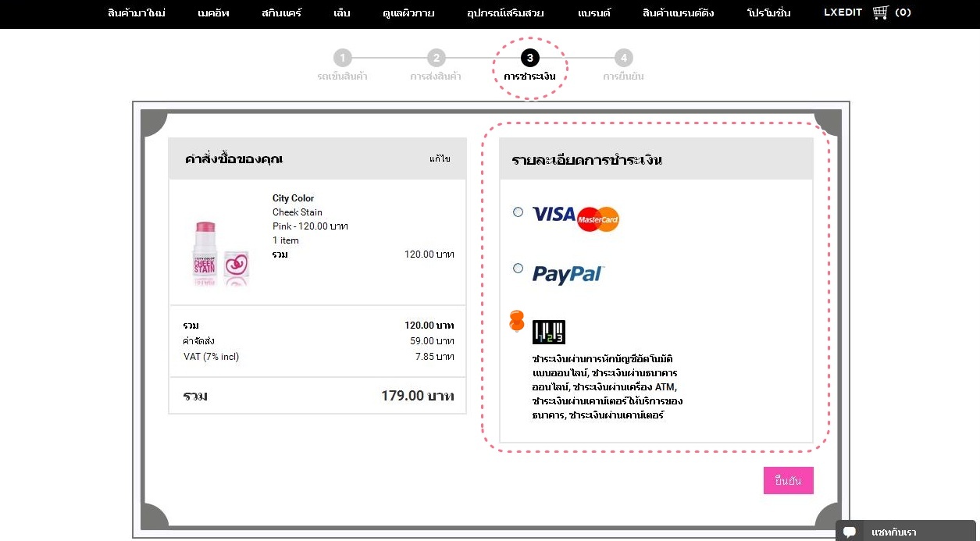
Task: Open ดูแลผิวกาย menu
Action: pos(408,13)
